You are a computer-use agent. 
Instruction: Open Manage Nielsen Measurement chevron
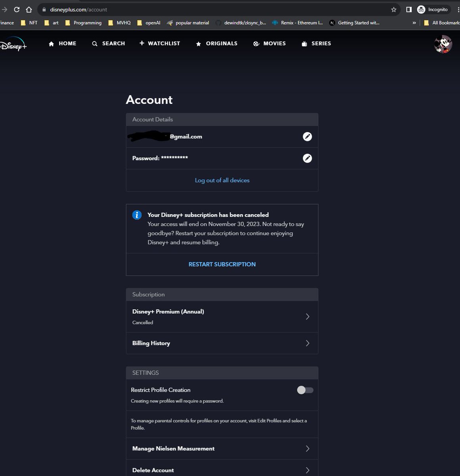click(x=307, y=449)
